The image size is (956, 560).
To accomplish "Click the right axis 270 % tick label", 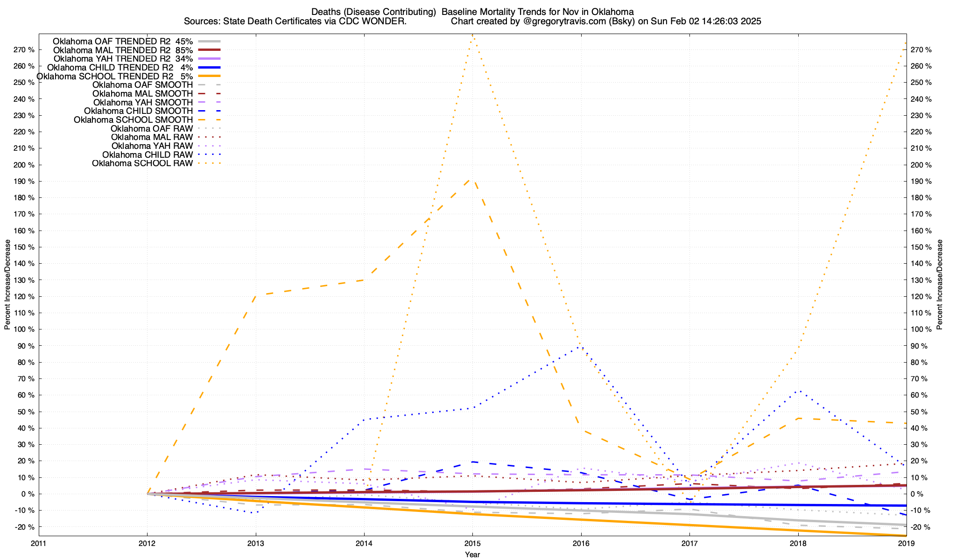I will click(x=921, y=50).
